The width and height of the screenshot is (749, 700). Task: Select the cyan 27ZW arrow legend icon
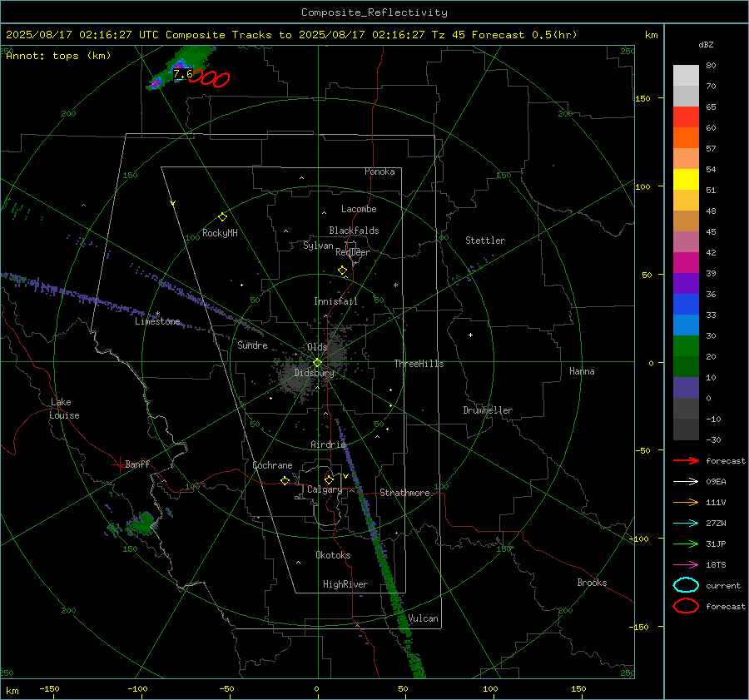coord(686,524)
